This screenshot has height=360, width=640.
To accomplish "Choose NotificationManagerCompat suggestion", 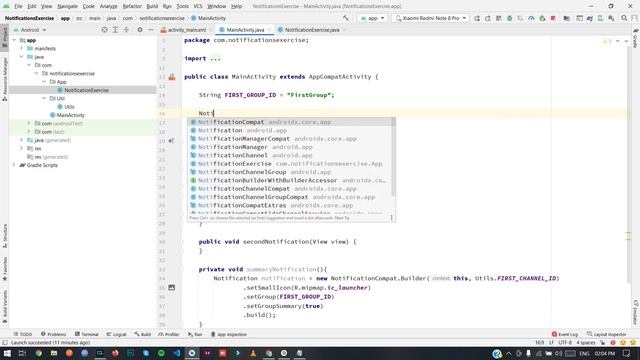I will click(289, 139).
